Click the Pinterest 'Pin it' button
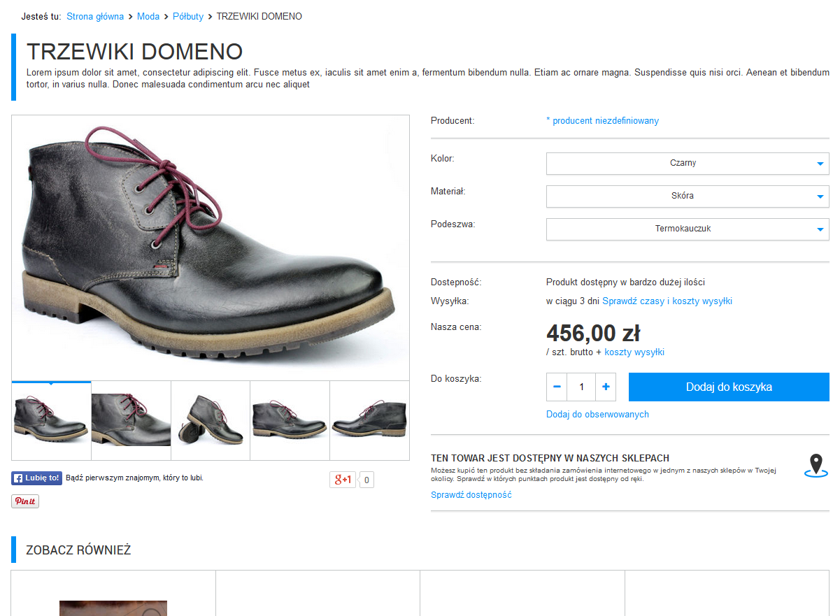 point(25,501)
